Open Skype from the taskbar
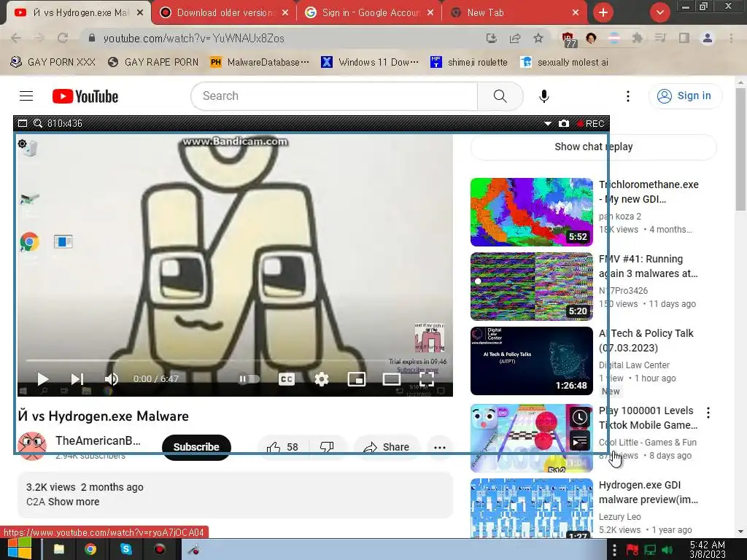The image size is (747, 560). coord(125,549)
